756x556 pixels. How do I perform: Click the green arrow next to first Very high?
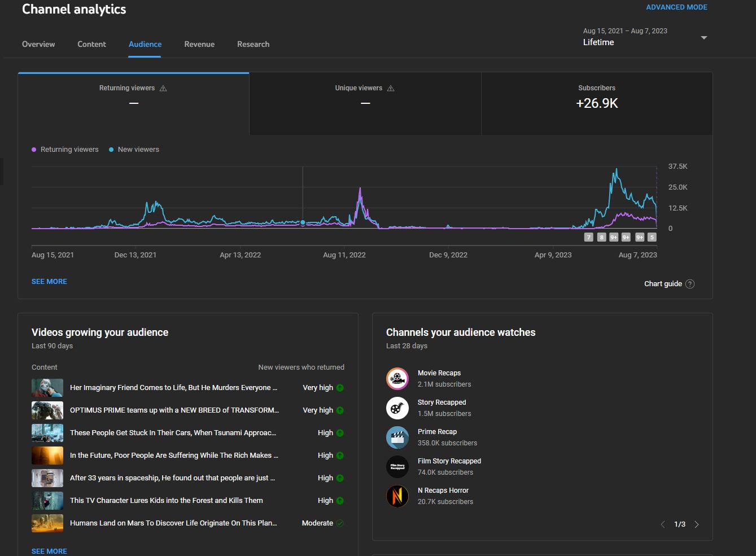[340, 388]
